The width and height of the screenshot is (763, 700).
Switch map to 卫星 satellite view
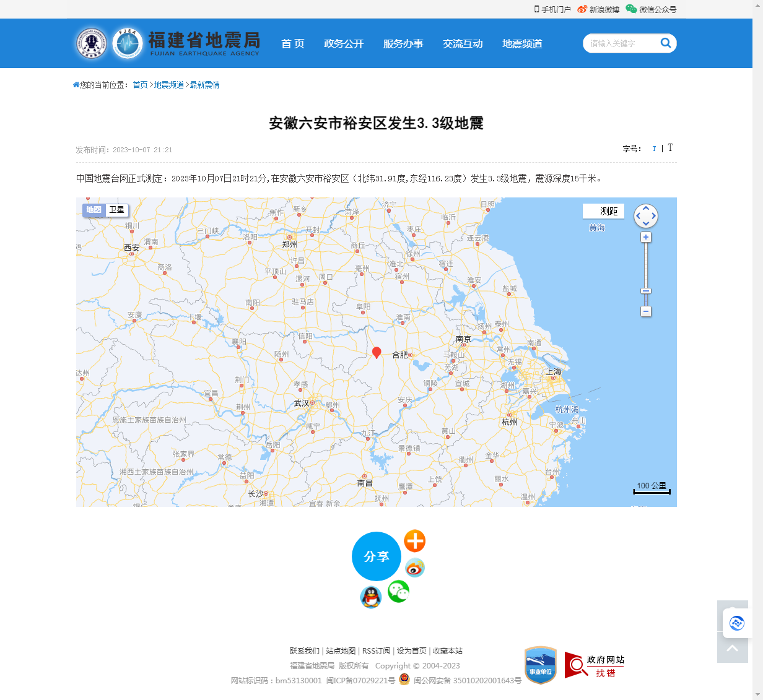(x=116, y=210)
